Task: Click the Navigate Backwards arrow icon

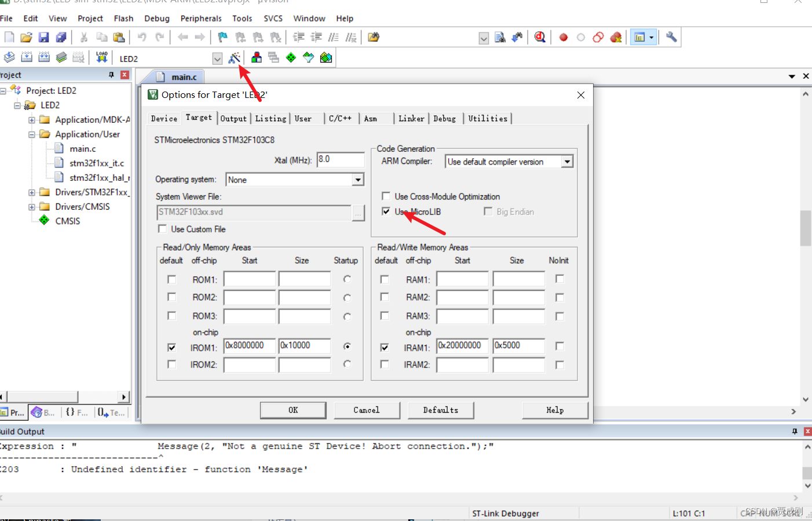Action: click(x=182, y=38)
